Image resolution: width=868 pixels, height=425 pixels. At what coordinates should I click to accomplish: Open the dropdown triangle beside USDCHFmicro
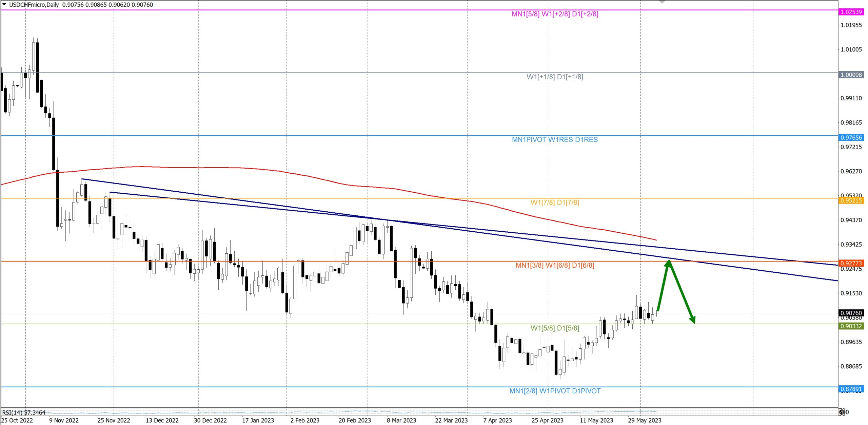click(x=4, y=4)
